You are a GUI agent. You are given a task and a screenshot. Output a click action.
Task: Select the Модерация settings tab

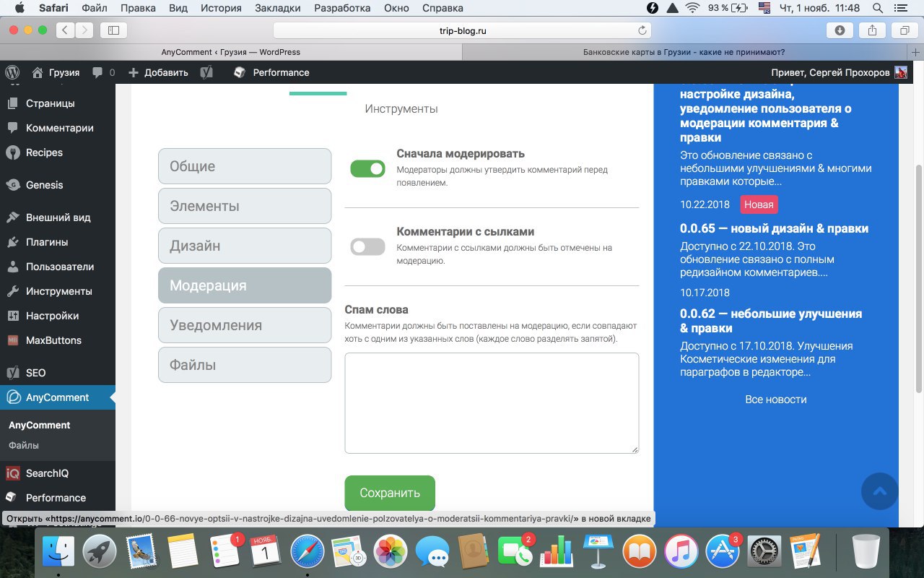click(245, 285)
